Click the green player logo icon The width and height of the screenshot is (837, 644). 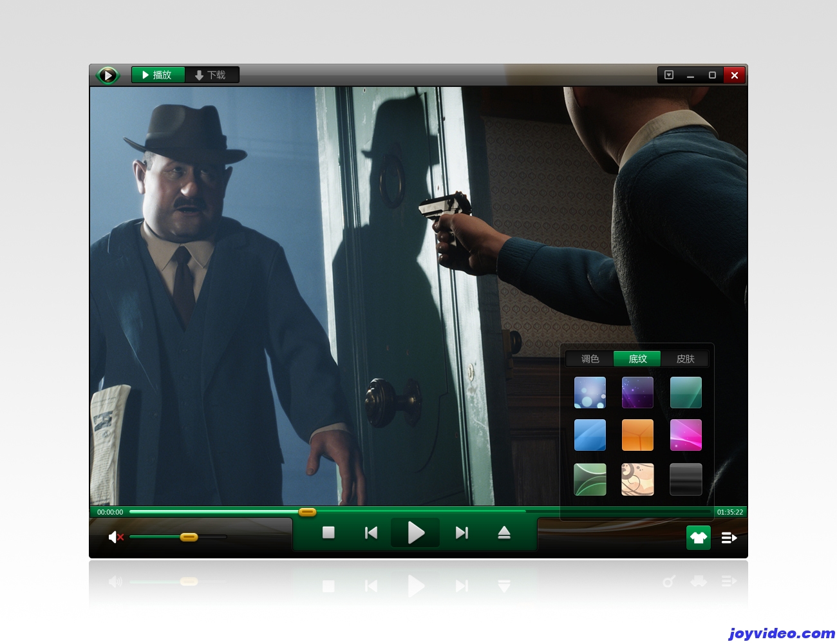click(x=108, y=75)
